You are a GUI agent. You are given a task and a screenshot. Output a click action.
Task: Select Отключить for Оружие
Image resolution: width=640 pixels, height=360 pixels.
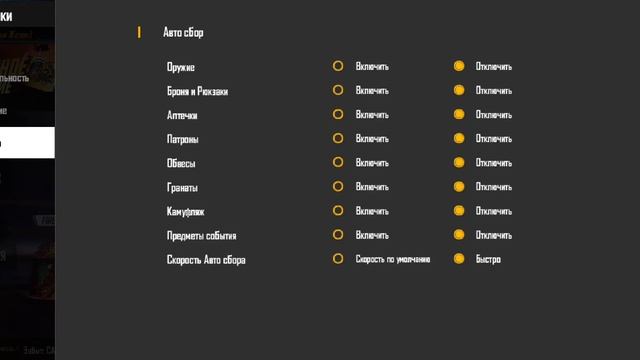point(459,66)
